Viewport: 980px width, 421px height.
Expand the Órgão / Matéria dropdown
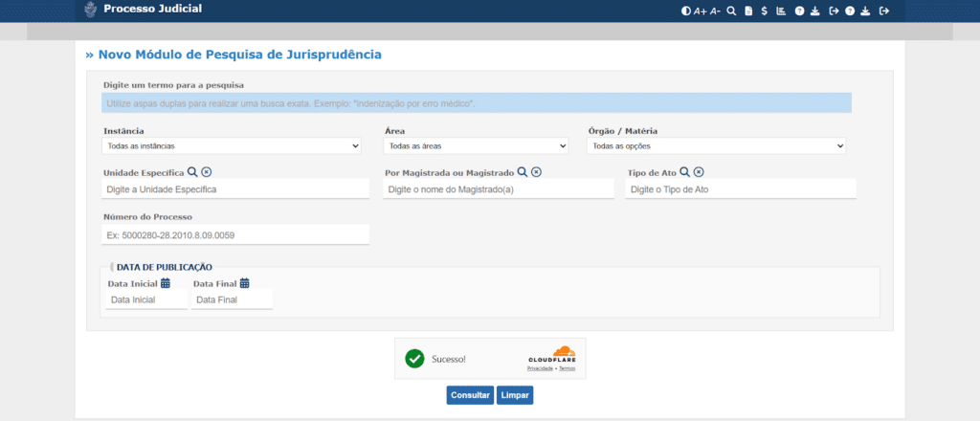tap(716, 146)
